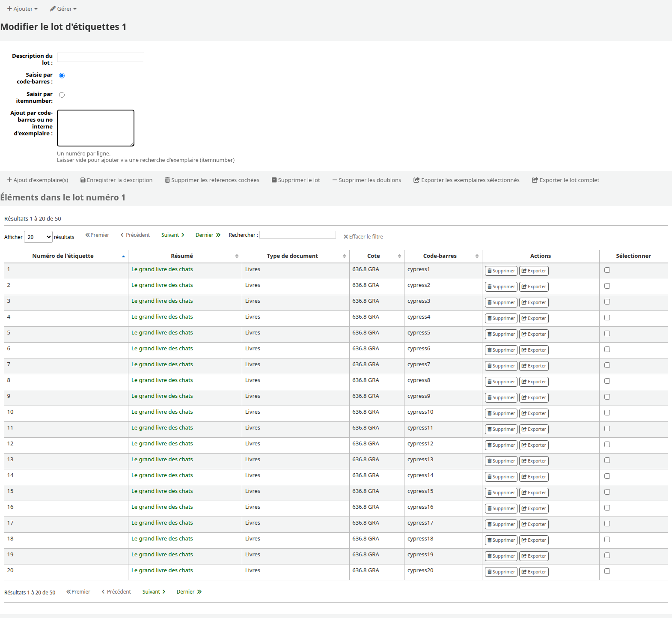This screenshot has height=618, width=672.
Task: Tick the checkbox for cypress3 row
Action: tap(607, 302)
